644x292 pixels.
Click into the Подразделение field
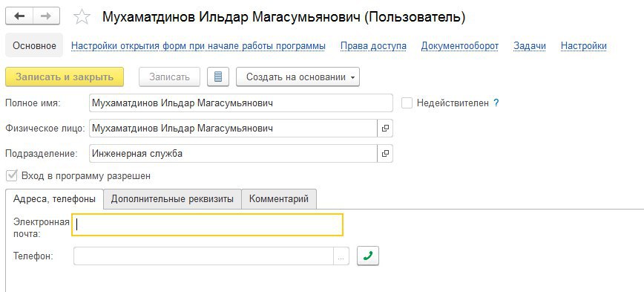[x=233, y=153]
